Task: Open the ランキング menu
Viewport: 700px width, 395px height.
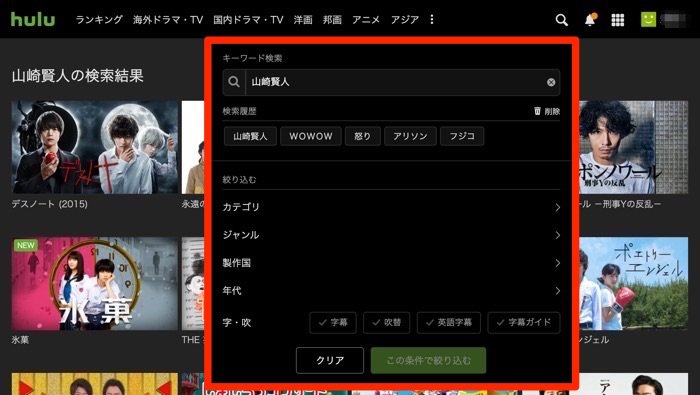Action: click(x=99, y=20)
